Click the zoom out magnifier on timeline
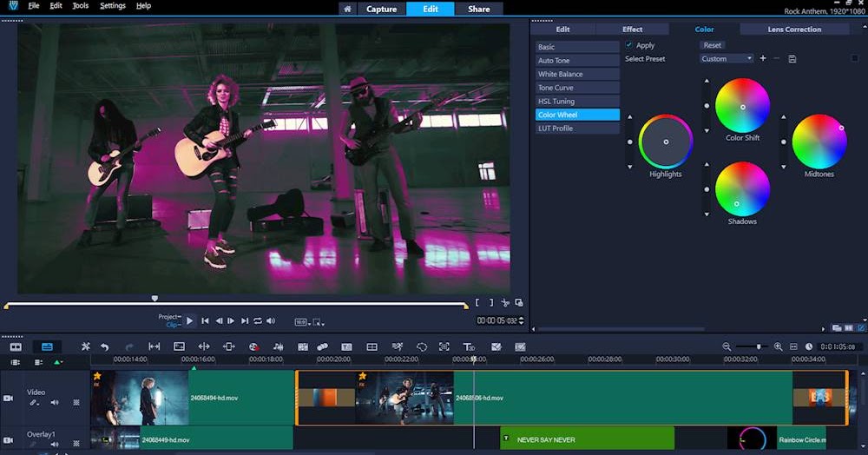The image size is (868, 455). pos(727,346)
